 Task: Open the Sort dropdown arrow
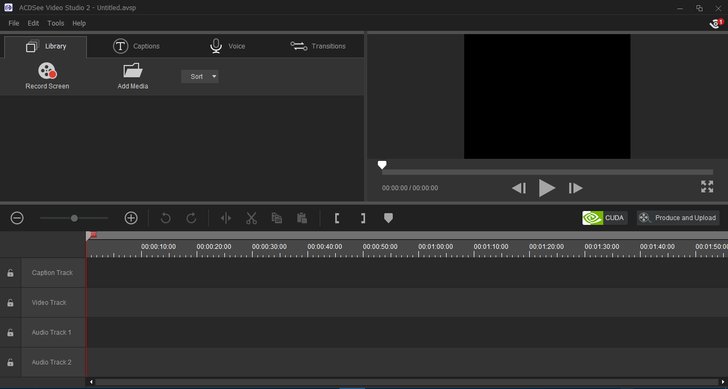(214, 77)
